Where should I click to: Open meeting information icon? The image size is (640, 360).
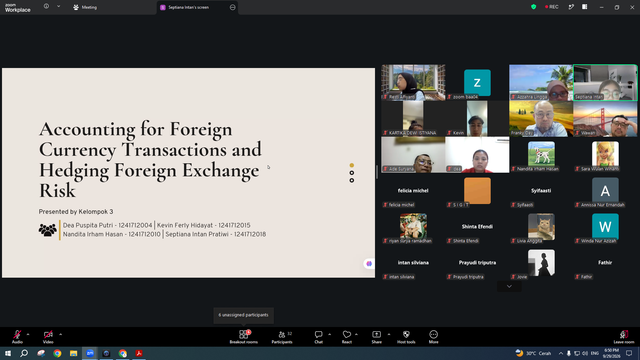point(46,7)
